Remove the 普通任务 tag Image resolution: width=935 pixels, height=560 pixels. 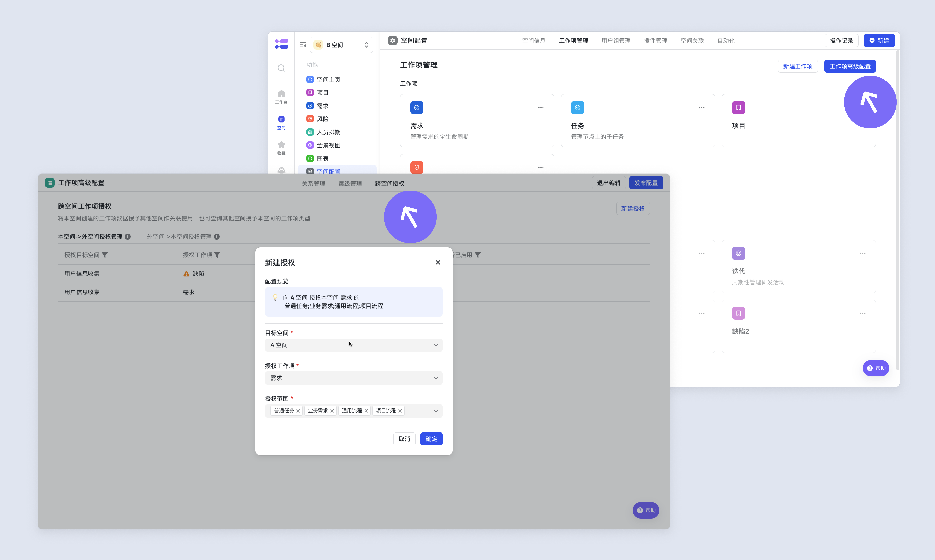(x=298, y=411)
